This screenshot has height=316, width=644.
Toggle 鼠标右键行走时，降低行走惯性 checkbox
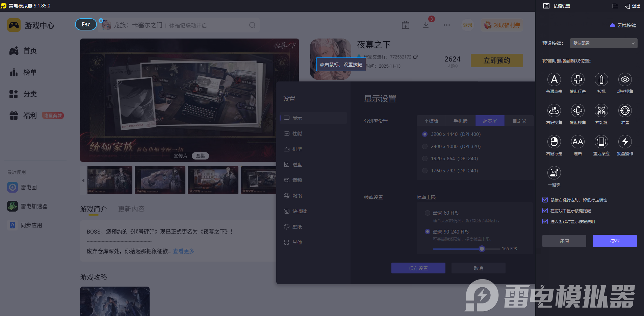(545, 200)
